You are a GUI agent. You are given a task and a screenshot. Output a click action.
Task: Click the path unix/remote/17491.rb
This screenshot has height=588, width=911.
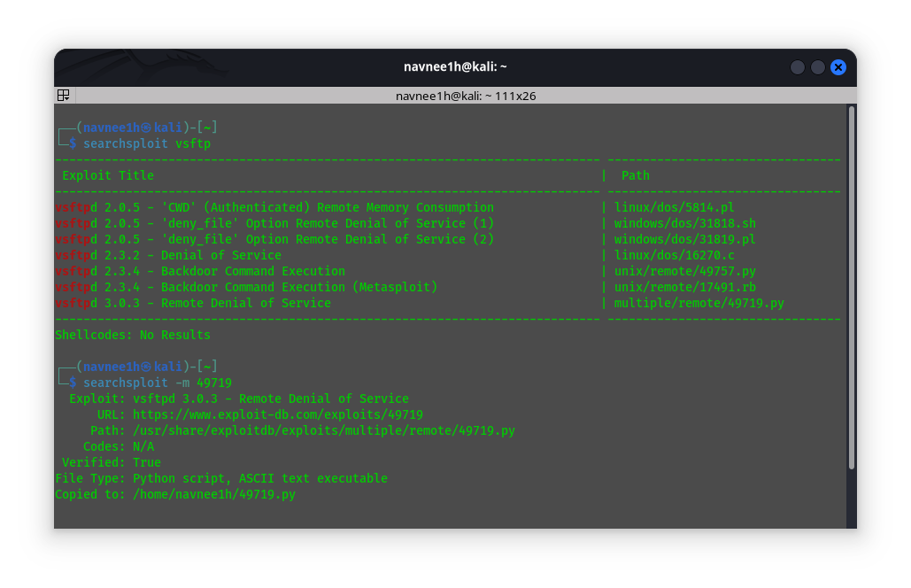pyautogui.click(x=685, y=287)
